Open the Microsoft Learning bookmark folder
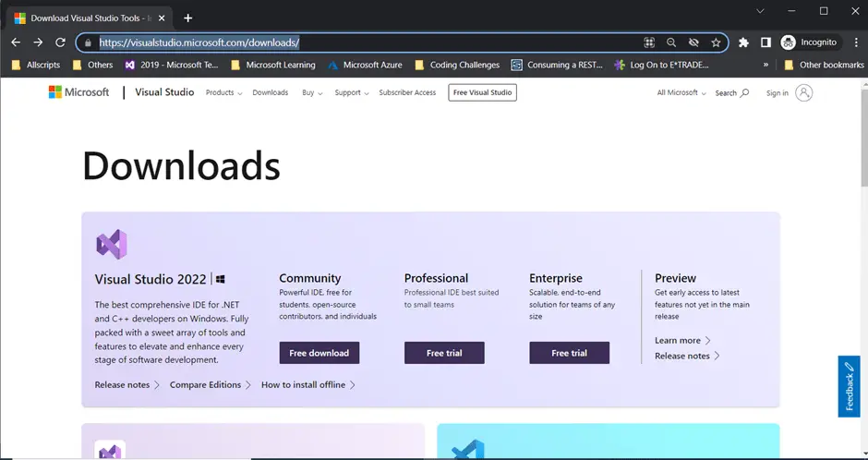The width and height of the screenshot is (868, 460). coord(273,65)
